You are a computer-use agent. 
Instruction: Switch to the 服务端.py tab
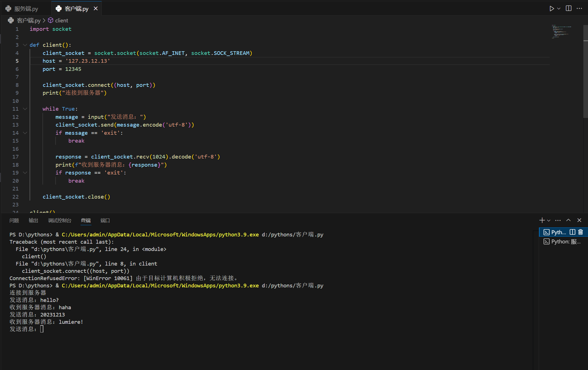pos(26,9)
